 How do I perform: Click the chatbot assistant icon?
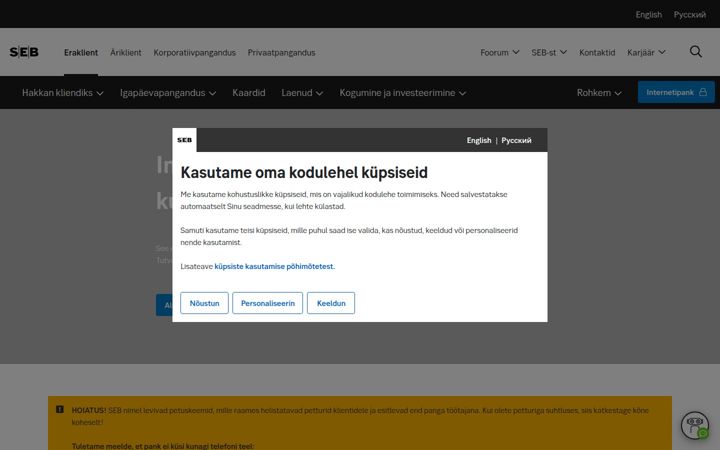tap(695, 425)
